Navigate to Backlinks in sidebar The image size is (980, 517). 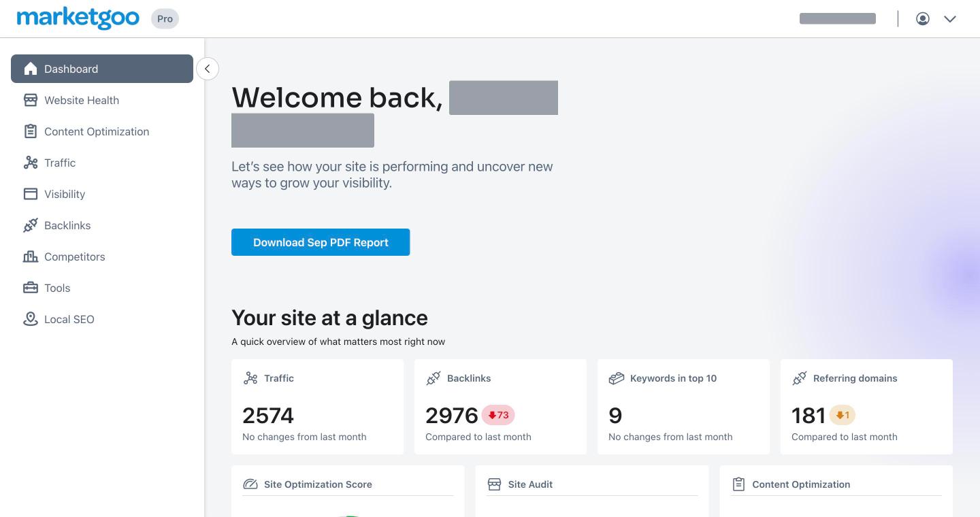(102, 225)
